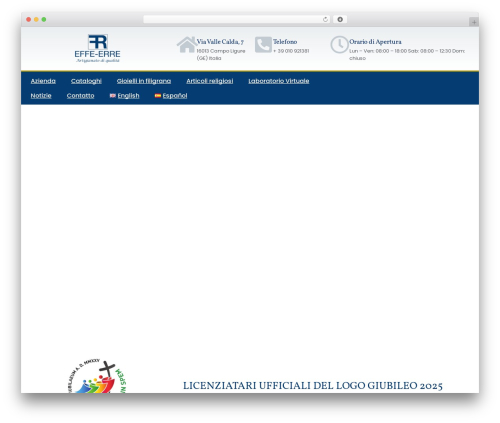
Task: Open Gioielli in filigrana menu item
Action: (x=144, y=81)
